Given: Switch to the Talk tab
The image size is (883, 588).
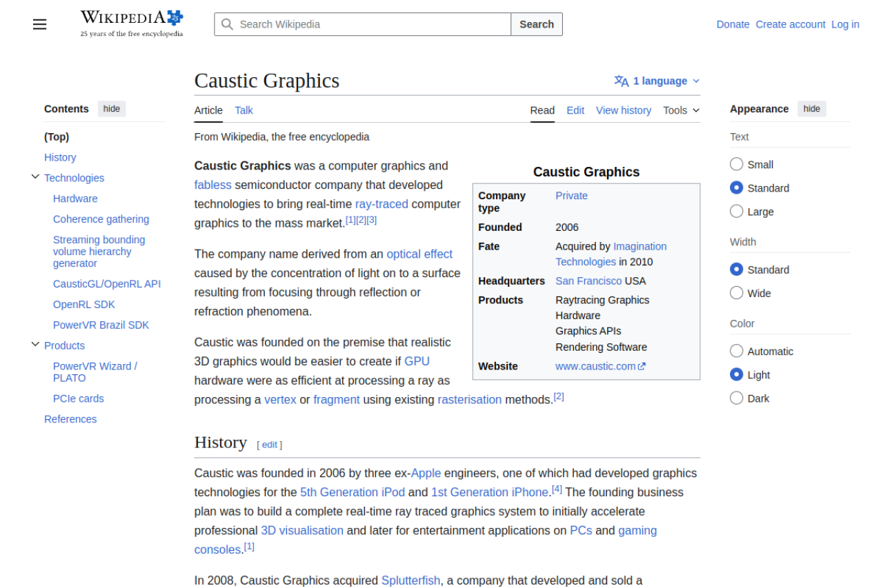Looking at the screenshot, I should coord(244,110).
